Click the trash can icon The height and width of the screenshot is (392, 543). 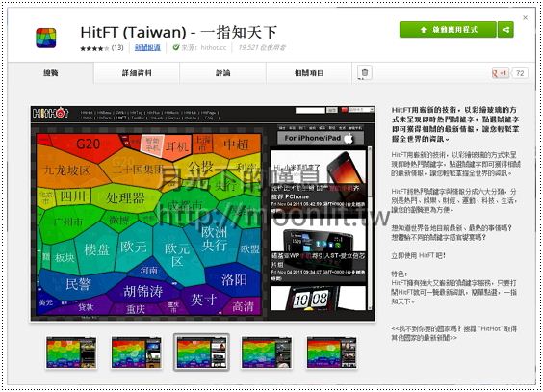point(365,73)
